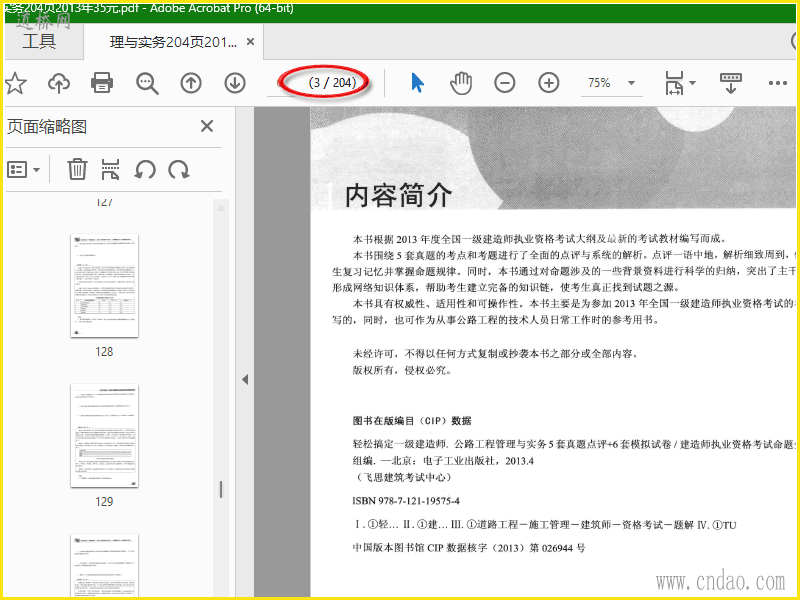Click page label 128 under thumbnail
This screenshot has width=800, height=600.
pos(104,352)
